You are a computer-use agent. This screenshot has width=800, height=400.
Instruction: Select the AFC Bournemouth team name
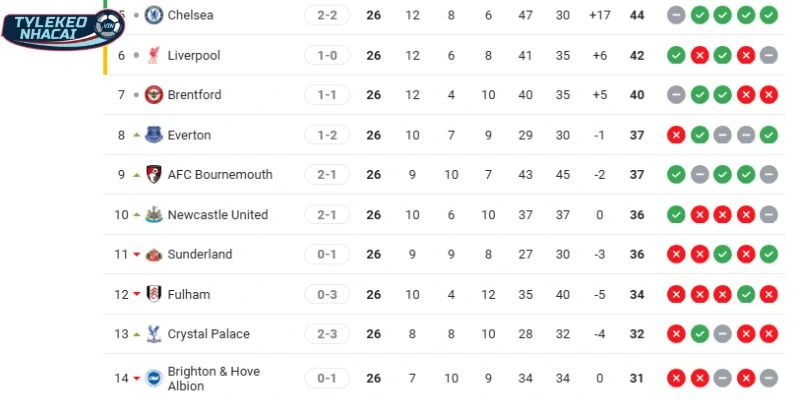coord(219,175)
